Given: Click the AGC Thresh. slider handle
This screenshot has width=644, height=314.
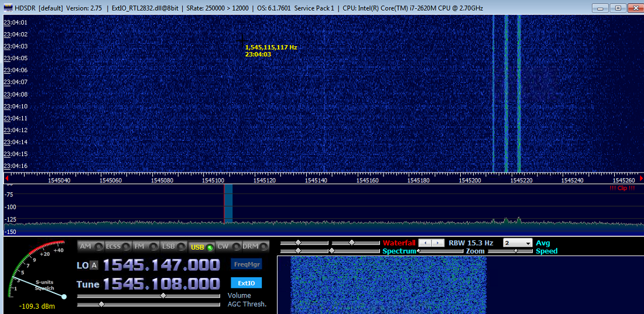Looking at the screenshot, I should click(x=102, y=305).
